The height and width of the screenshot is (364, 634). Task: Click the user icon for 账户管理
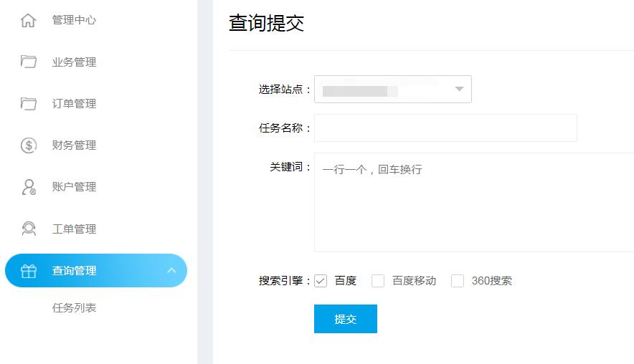point(28,187)
